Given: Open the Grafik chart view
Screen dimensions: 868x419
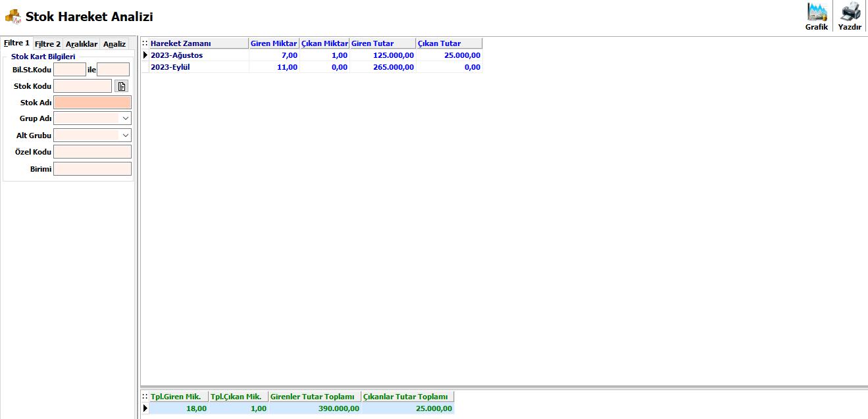Looking at the screenshot, I should pyautogui.click(x=817, y=17).
